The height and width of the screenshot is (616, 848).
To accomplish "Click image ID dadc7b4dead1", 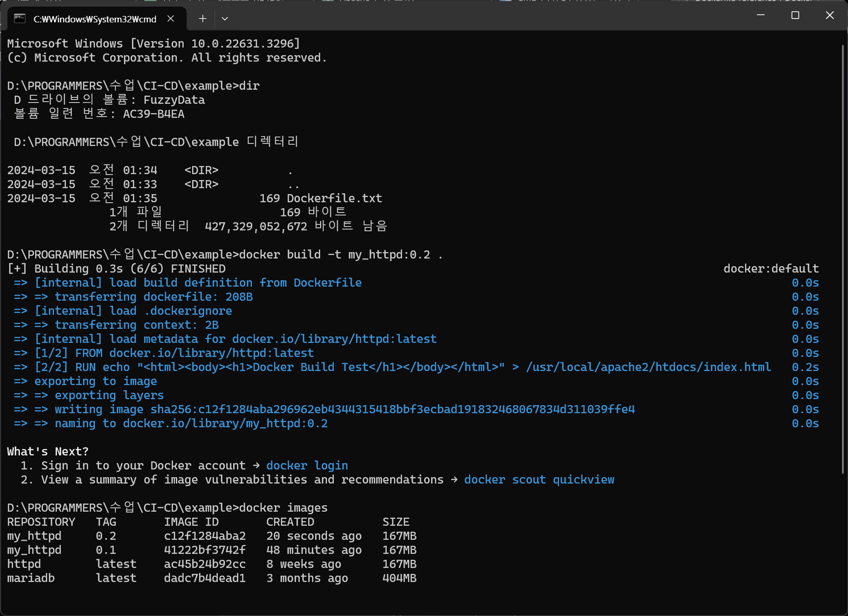I will [x=205, y=578].
